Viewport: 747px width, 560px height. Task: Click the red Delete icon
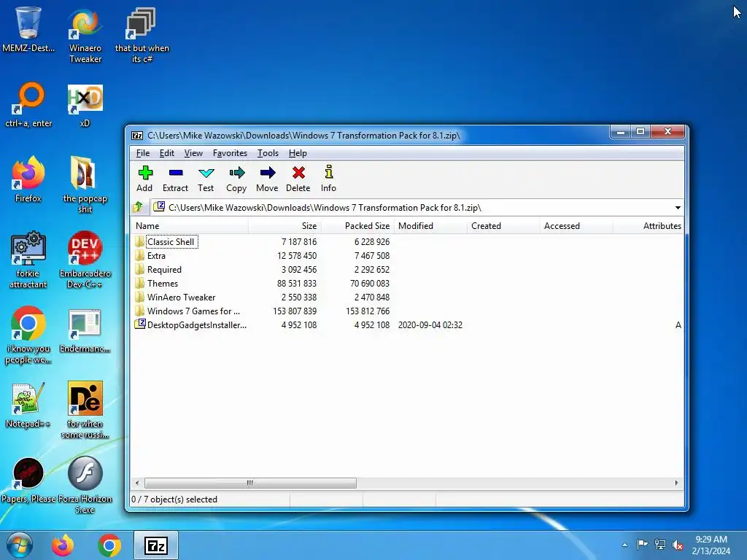298,179
